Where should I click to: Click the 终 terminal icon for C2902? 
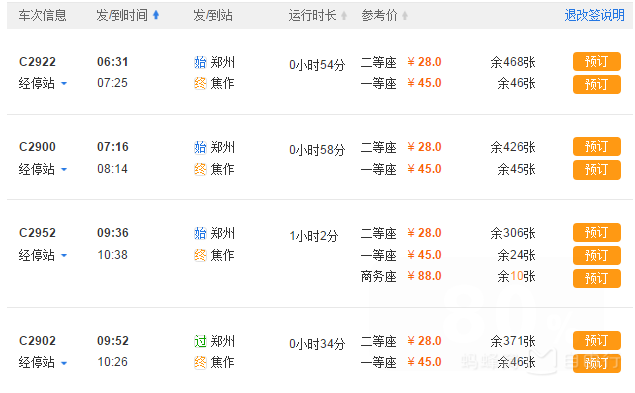point(200,362)
